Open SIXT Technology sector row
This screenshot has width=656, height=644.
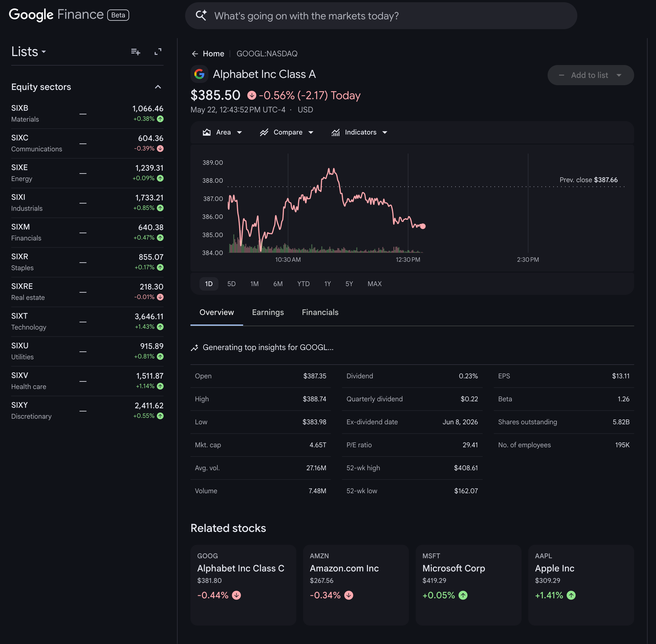pyautogui.click(x=87, y=322)
